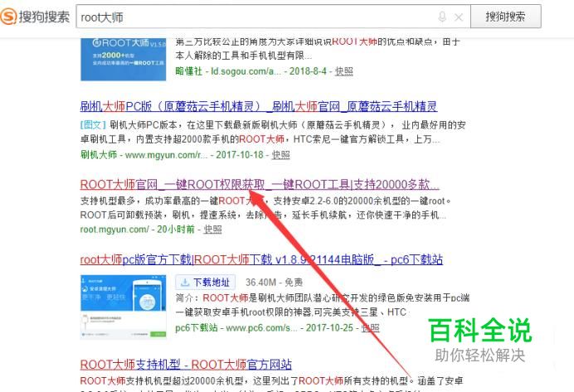Open 快照 for the root.mgyun.com result

click(212, 230)
